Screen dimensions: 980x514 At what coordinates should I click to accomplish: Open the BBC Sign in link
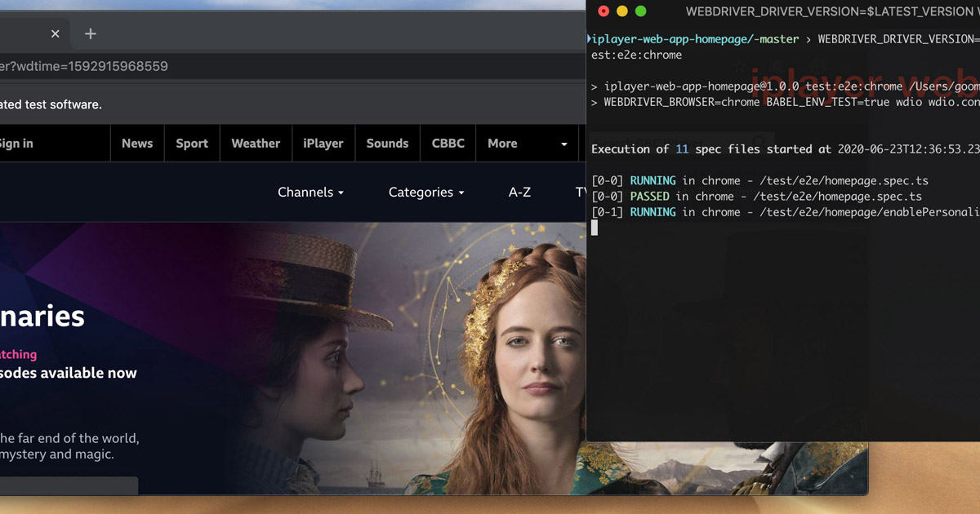16,144
